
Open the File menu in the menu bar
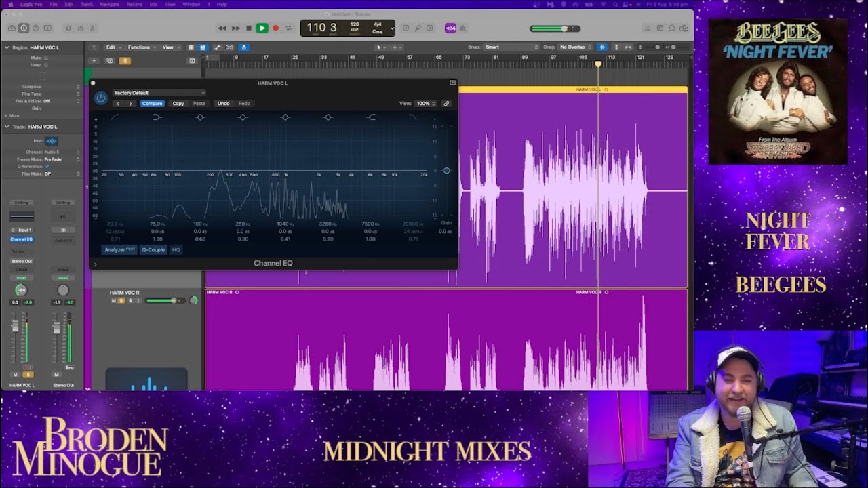(x=53, y=4)
